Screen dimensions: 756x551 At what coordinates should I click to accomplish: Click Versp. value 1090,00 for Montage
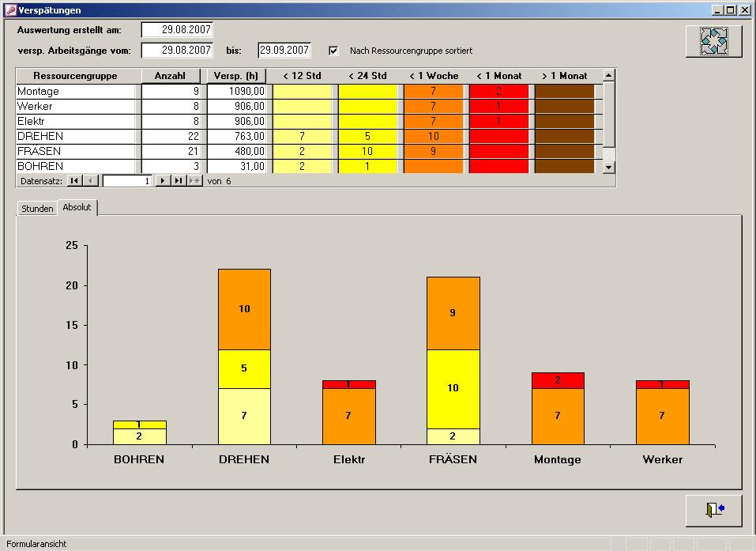[236, 91]
